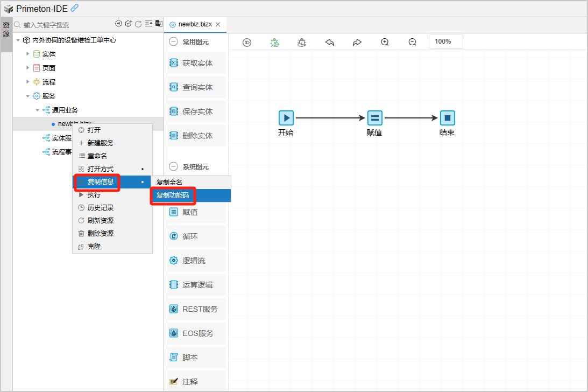588x392 pixels.
Task: Select the 赋值 node on the canvas
Action: [x=374, y=118]
